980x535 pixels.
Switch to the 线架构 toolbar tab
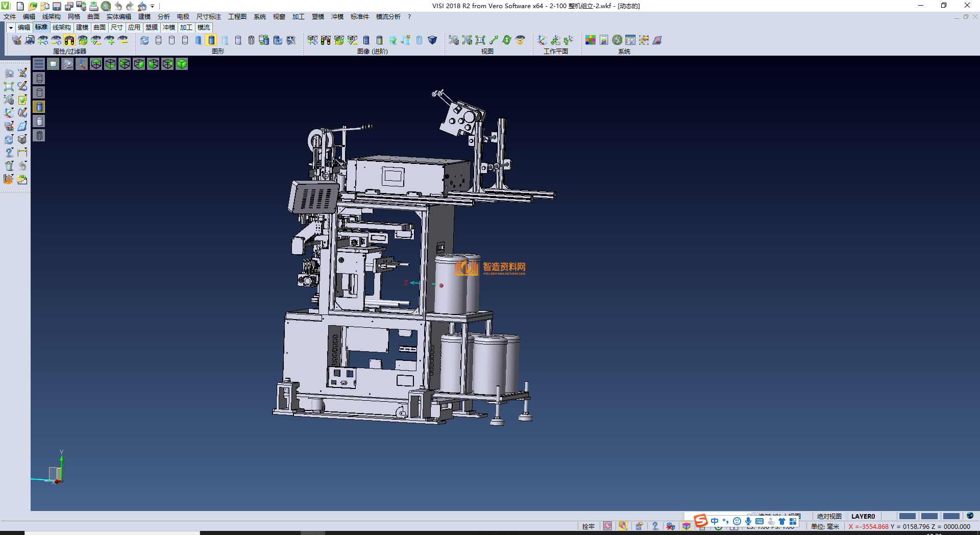point(61,28)
